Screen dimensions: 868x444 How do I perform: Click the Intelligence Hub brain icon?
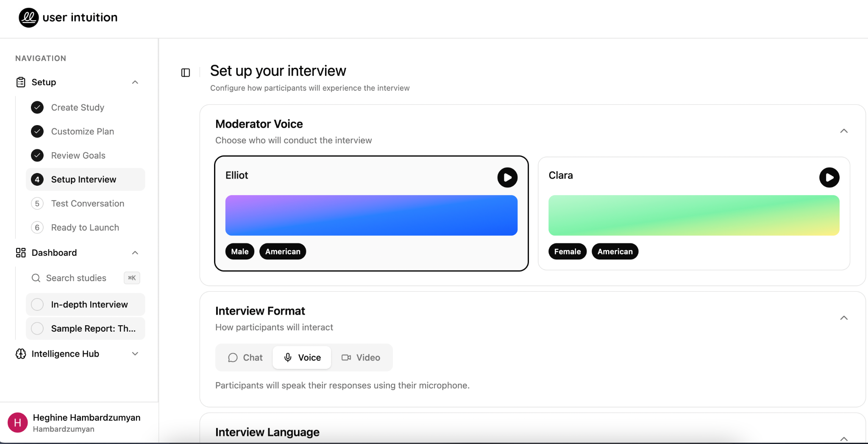[21, 354]
